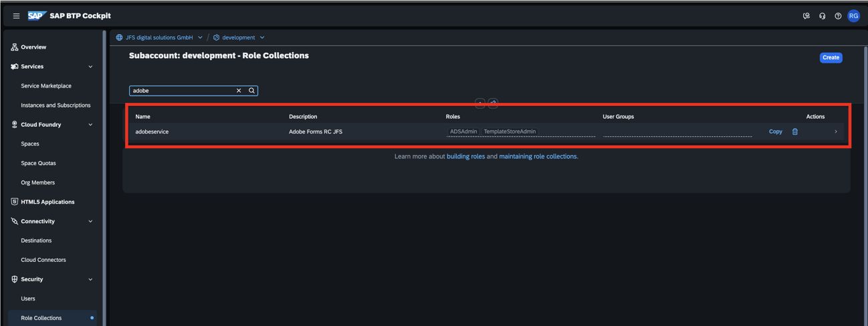Open the development subaccount dropdown
868x326 pixels.
tap(262, 37)
